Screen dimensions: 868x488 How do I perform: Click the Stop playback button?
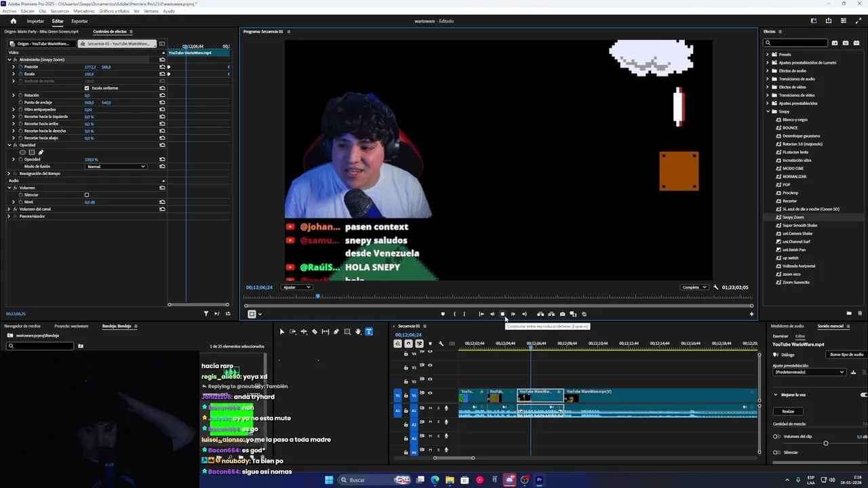[502, 314]
